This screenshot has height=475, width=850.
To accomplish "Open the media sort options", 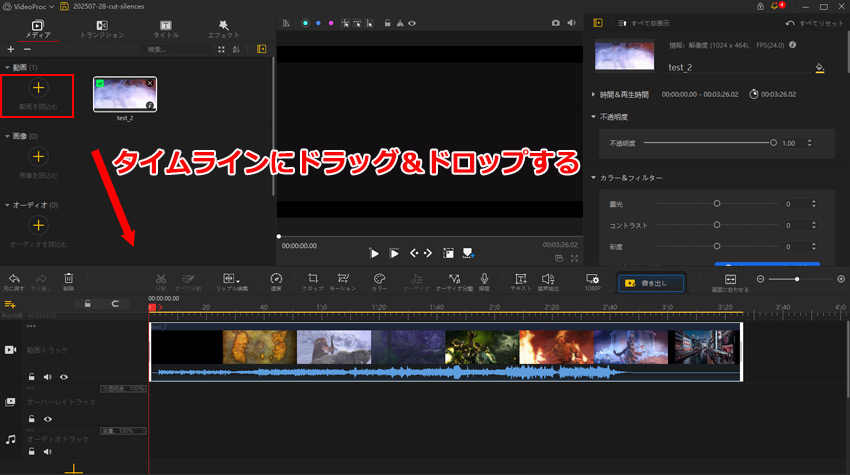I will (236, 49).
